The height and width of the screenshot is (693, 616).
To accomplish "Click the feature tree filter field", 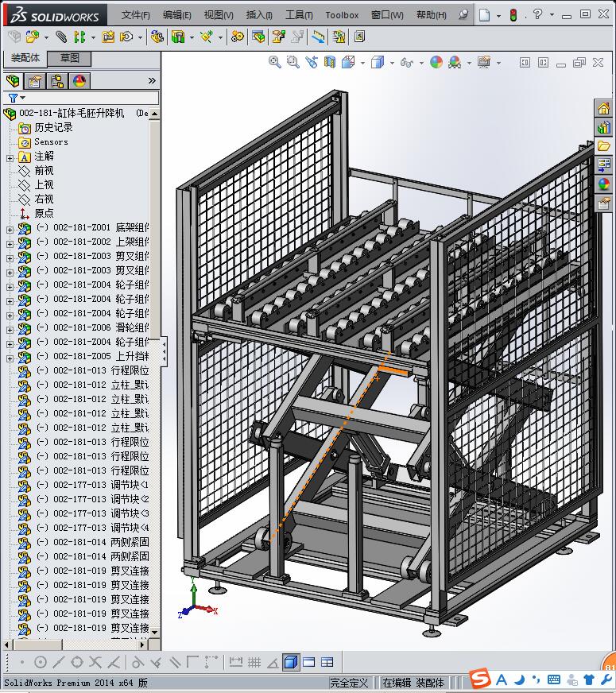I will (x=81, y=98).
